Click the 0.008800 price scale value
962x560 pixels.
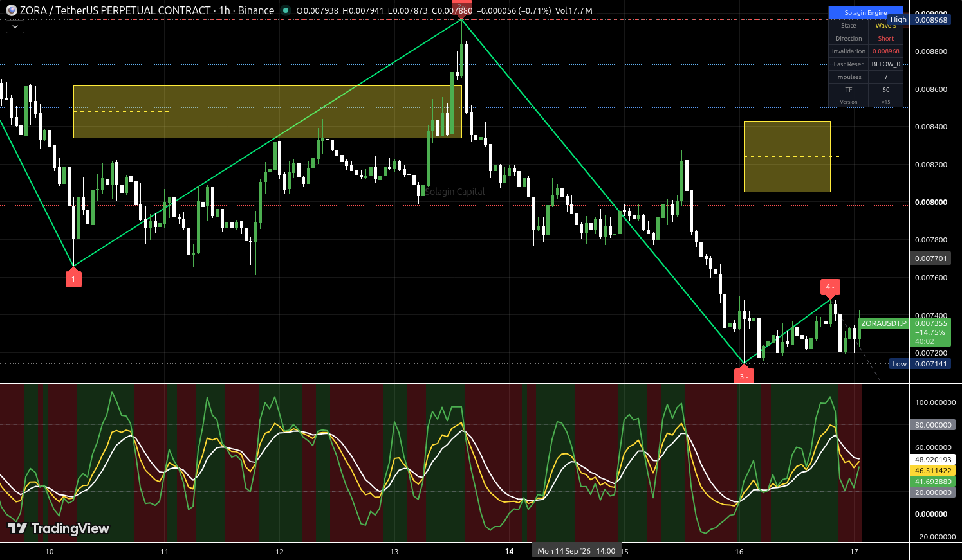tap(930, 51)
